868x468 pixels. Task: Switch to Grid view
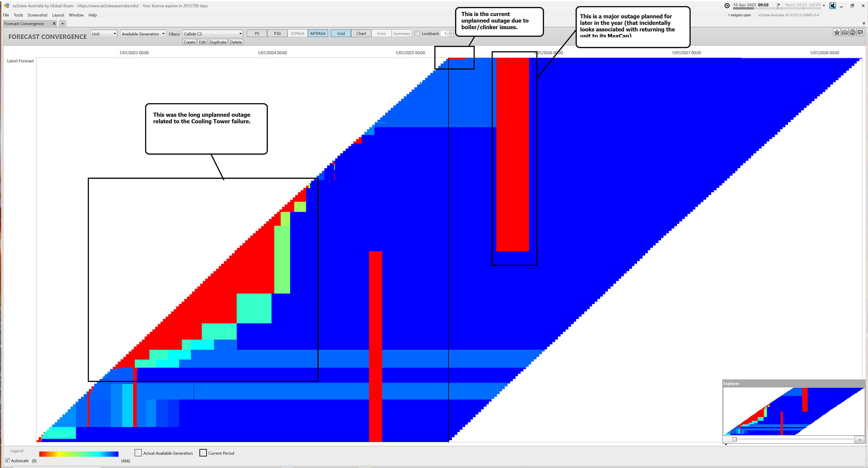pyautogui.click(x=341, y=33)
